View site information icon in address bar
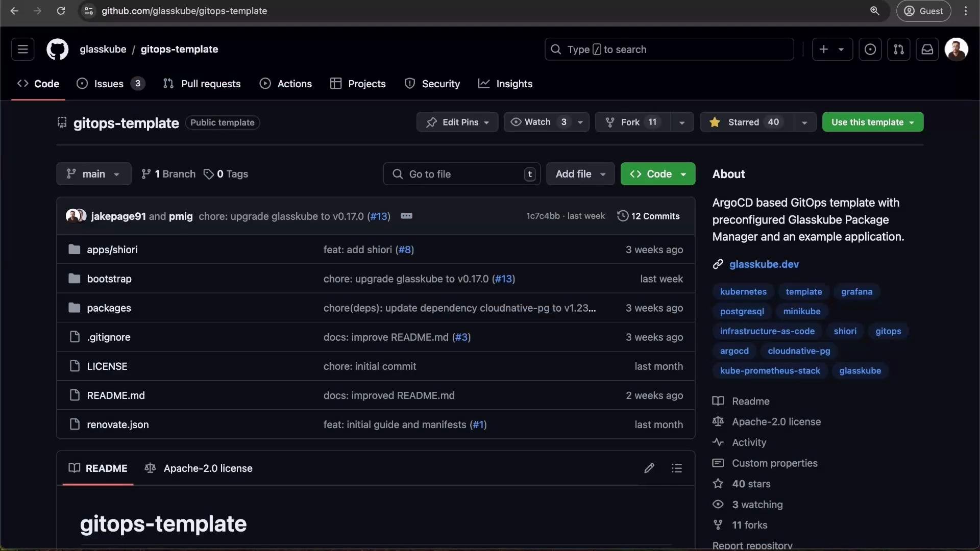Image resolution: width=980 pixels, height=551 pixels. pyautogui.click(x=89, y=11)
